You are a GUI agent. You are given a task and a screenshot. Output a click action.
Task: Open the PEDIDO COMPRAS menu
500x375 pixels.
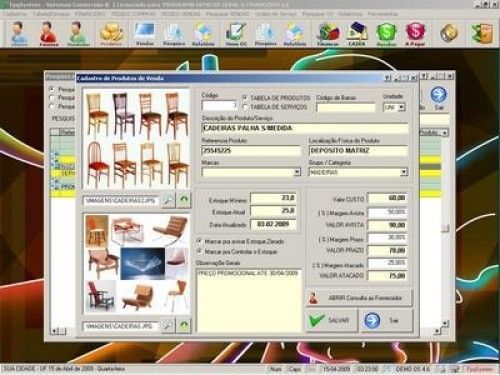[133, 14]
